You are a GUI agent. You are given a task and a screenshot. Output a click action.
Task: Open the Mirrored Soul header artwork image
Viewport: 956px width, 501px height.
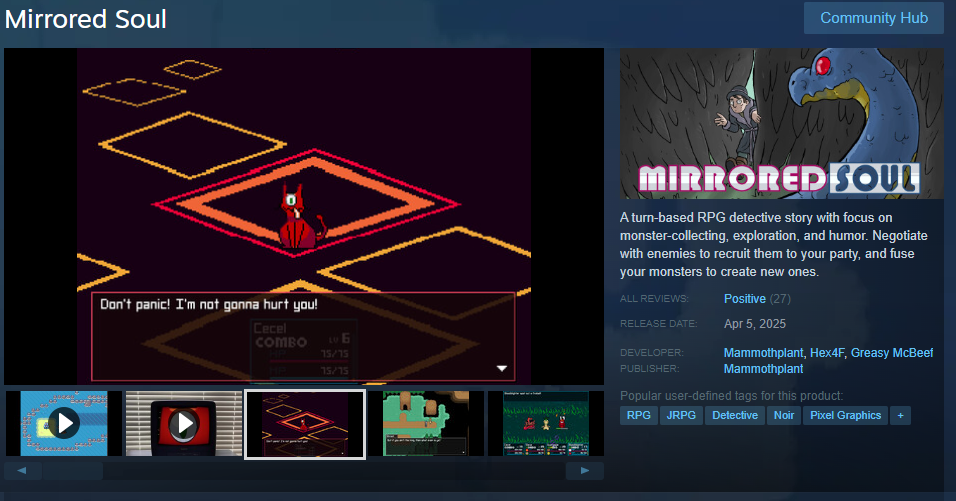782,124
